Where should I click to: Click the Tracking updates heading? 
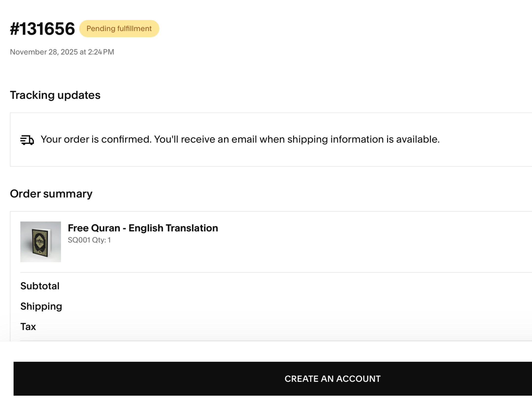[55, 95]
